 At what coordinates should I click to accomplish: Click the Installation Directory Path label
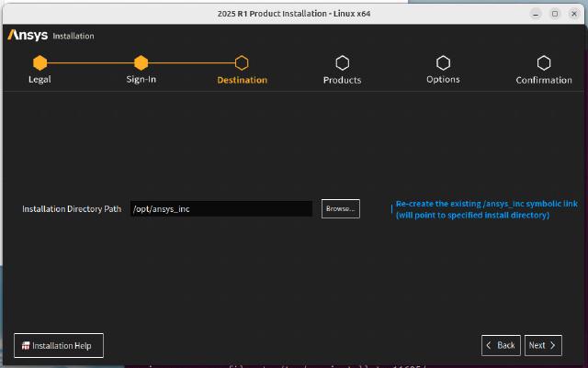point(72,208)
